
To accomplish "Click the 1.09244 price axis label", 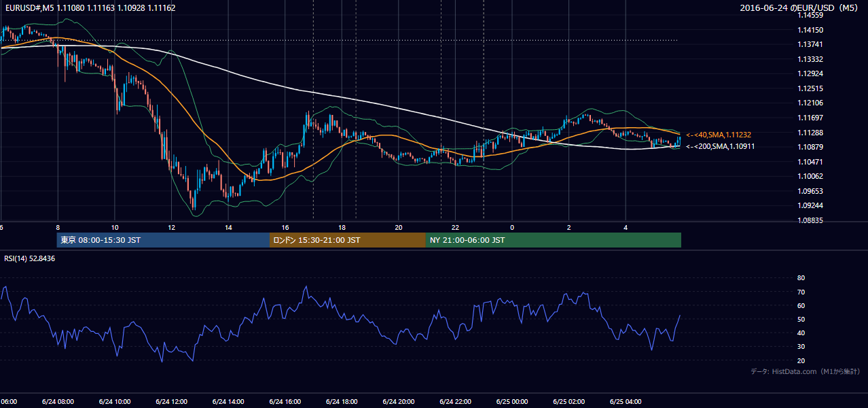I will click(812, 205).
